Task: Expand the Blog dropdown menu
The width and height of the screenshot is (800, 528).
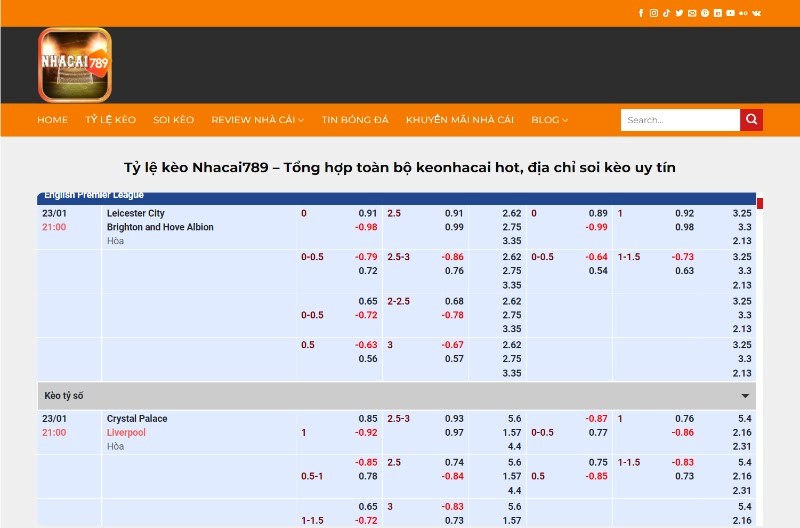Action: 549,120
